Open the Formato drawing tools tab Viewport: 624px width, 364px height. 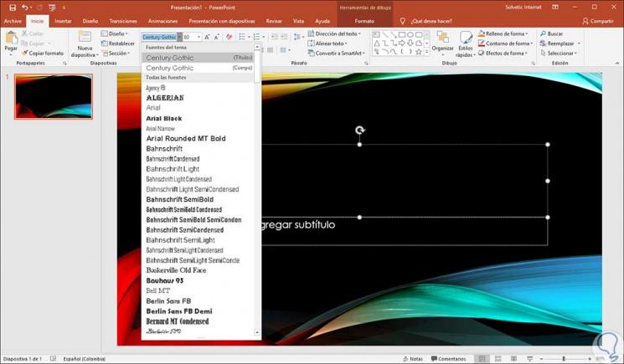pyautogui.click(x=364, y=21)
